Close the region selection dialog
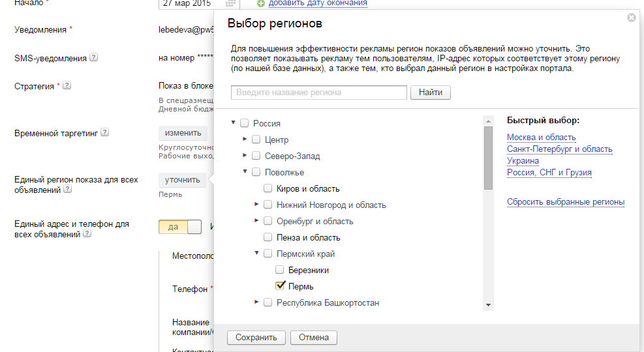644x352 pixels. (631, 18)
